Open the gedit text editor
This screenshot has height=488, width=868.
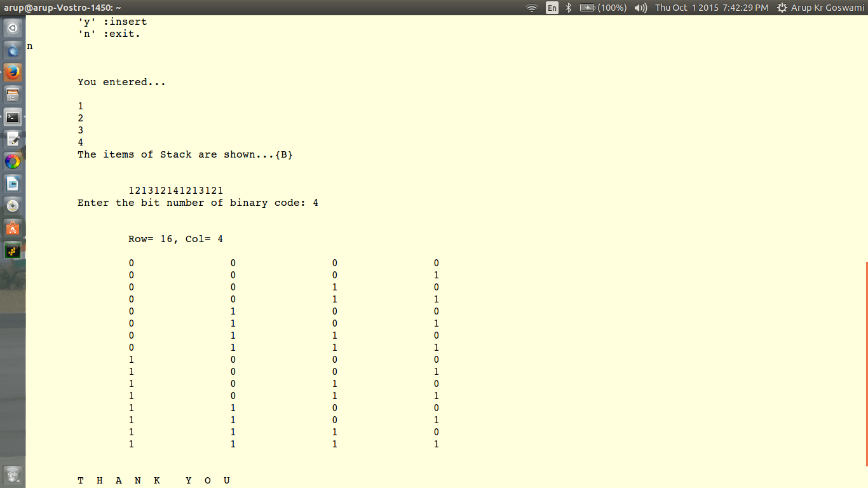coord(13,139)
